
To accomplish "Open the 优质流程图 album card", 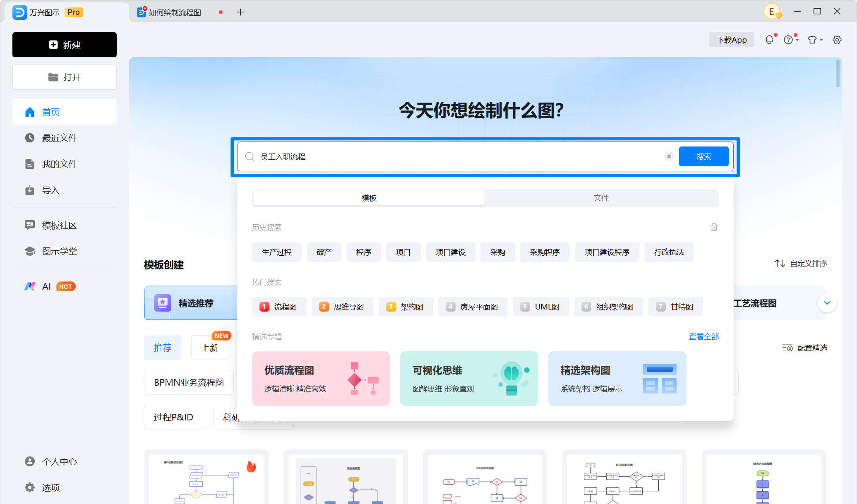I will tap(321, 379).
